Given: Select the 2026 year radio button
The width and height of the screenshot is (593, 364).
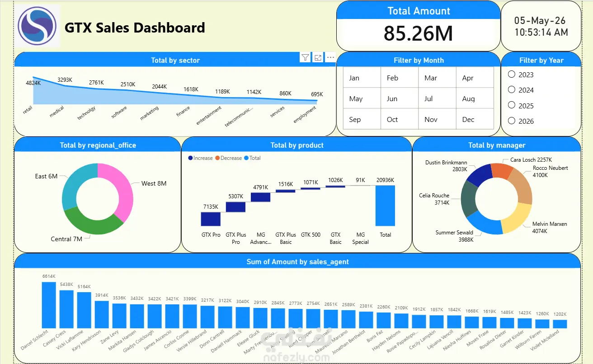Looking at the screenshot, I should tap(512, 121).
